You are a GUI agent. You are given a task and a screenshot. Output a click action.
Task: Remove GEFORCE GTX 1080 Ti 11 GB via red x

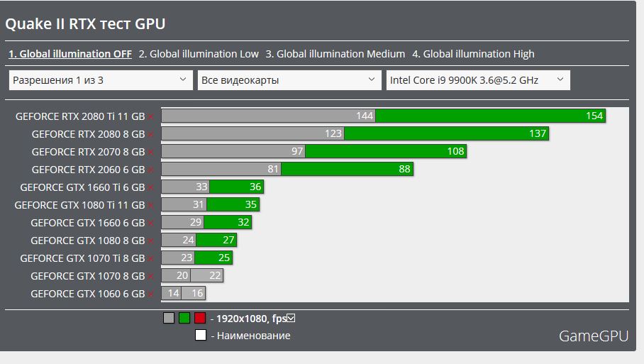(151, 206)
